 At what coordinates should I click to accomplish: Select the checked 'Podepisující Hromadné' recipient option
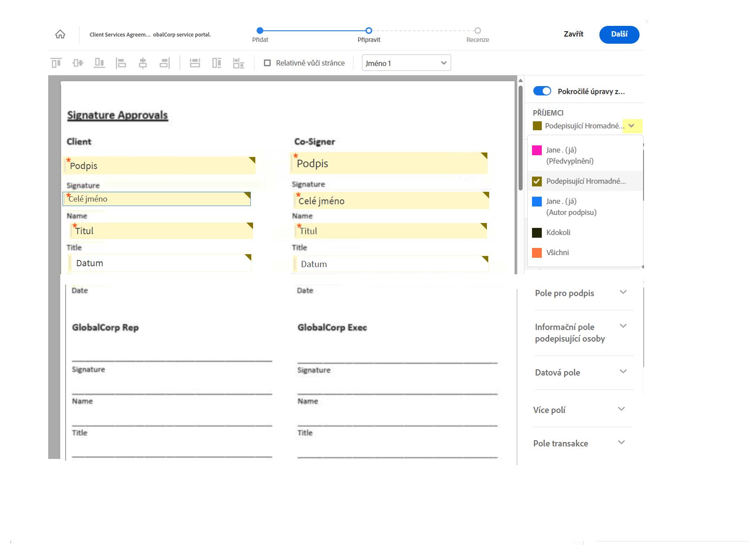coord(586,181)
